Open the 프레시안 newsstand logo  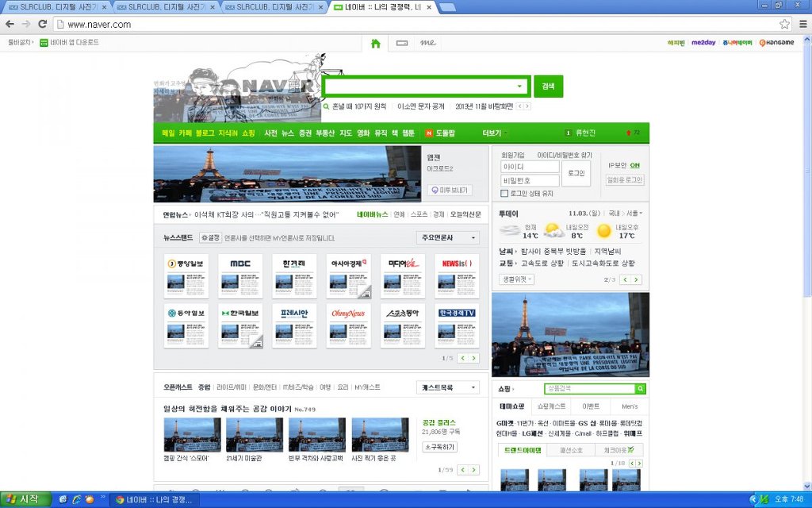tap(295, 313)
